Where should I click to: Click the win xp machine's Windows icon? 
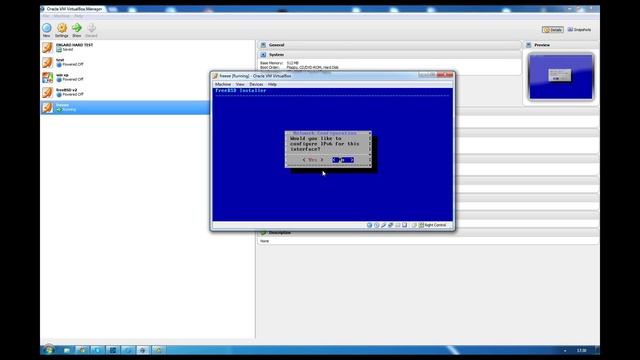point(47,77)
